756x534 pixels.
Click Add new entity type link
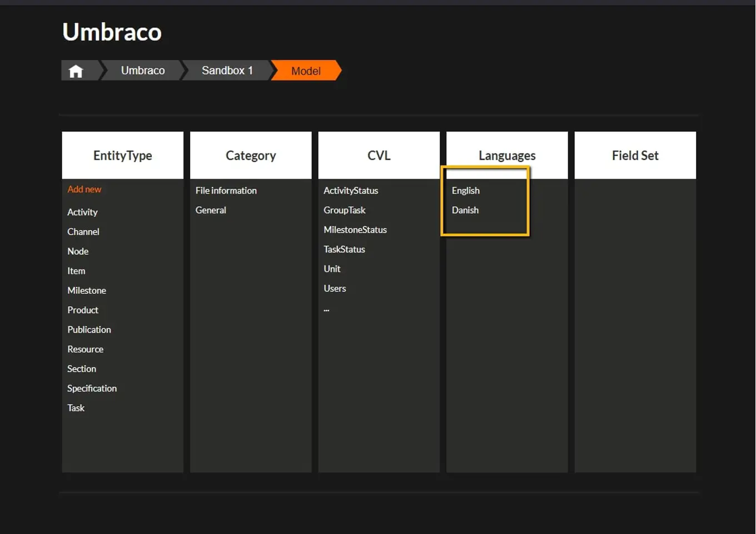[x=84, y=189]
